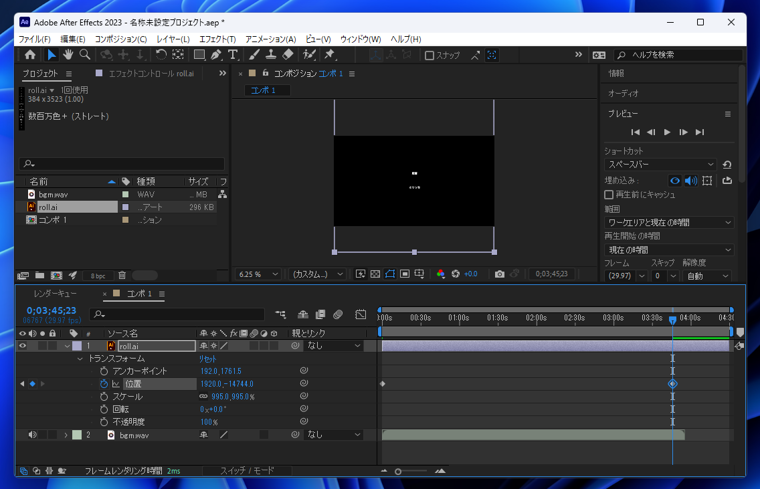Screen dimensions: 760x489
Task: Open the 現在の時間 play-from dropdown
Action: pyautogui.click(x=669, y=250)
